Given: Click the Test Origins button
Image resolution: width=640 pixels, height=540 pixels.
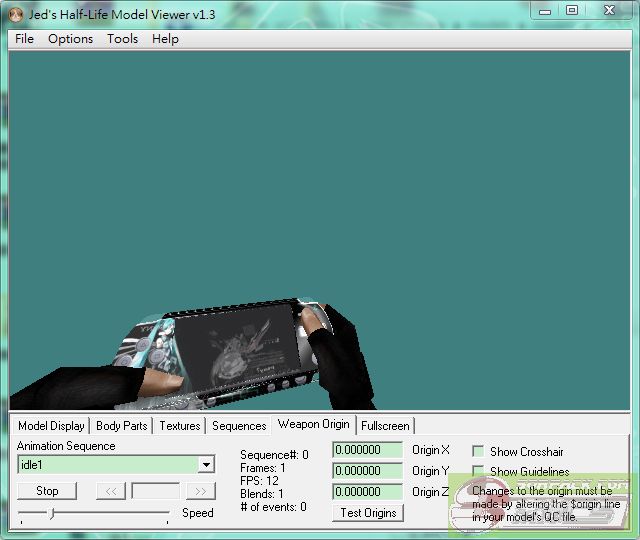Looking at the screenshot, I should click(368, 513).
